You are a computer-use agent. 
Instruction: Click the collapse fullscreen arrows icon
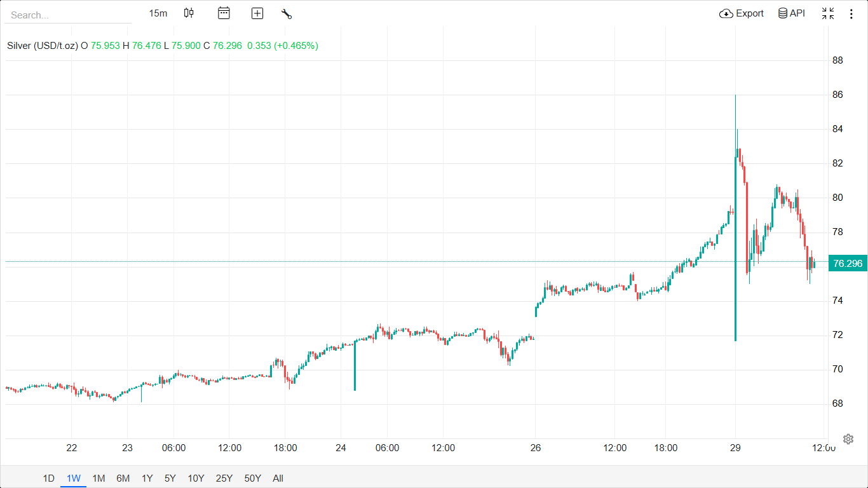point(828,13)
